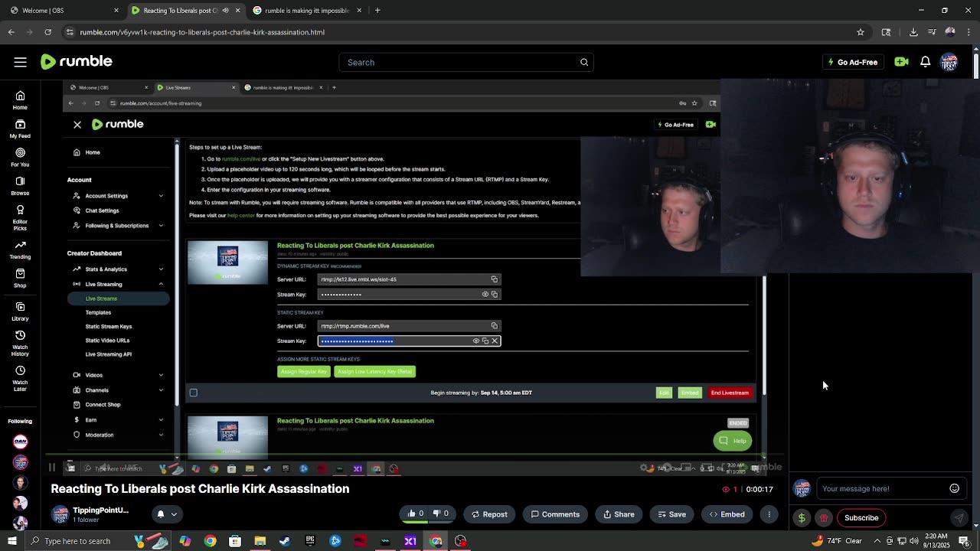Image resolution: width=980 pixels, height=551 pixels.
Task: Select Live Streaming API in the streamed video
Action: [109, 354]
